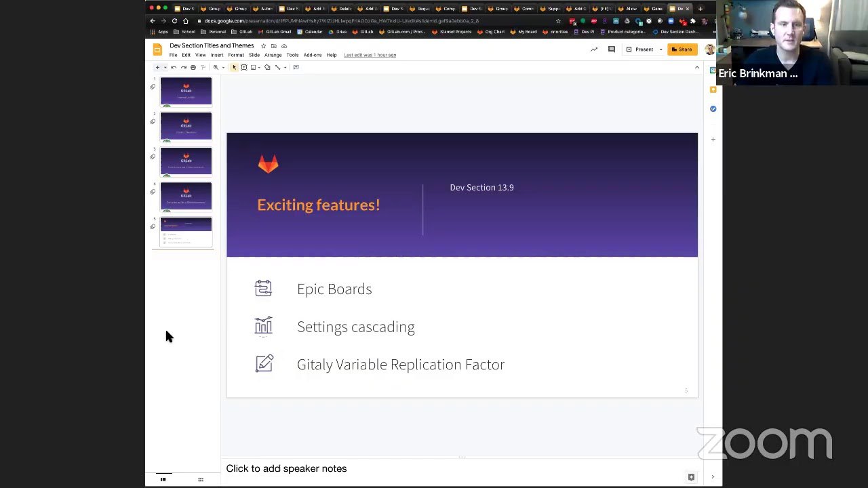Open the Help menu
The height and width of the screenshot is (488, 868).
tap(332, 55)
